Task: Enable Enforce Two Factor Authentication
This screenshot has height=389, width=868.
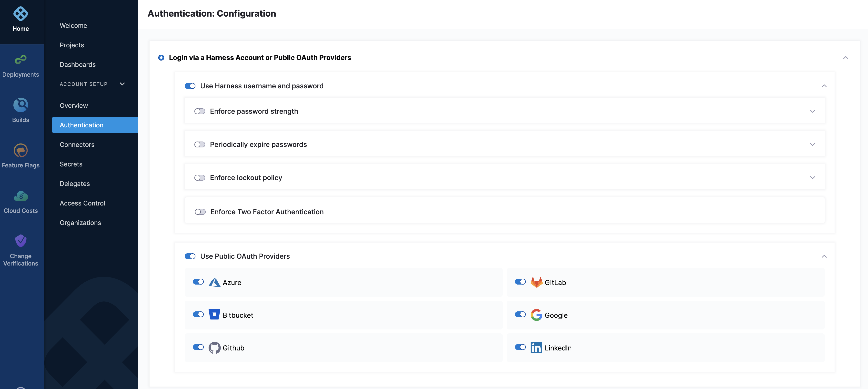Action: pos(200,211)
